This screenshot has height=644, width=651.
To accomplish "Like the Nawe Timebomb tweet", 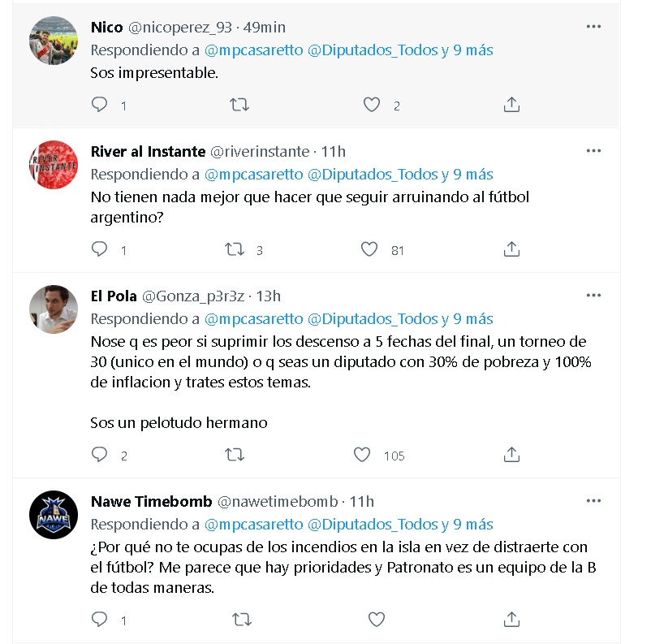I will tap(377, 620).
